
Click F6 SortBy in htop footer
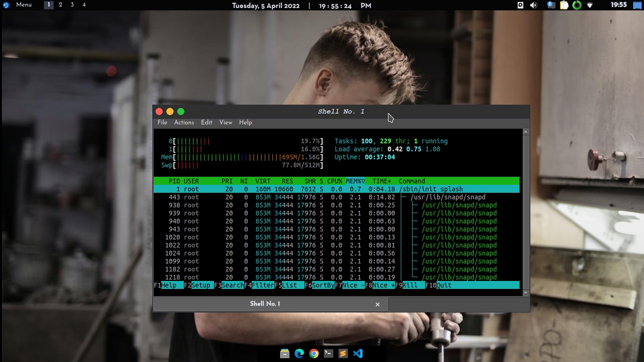(x=320, y=285)
